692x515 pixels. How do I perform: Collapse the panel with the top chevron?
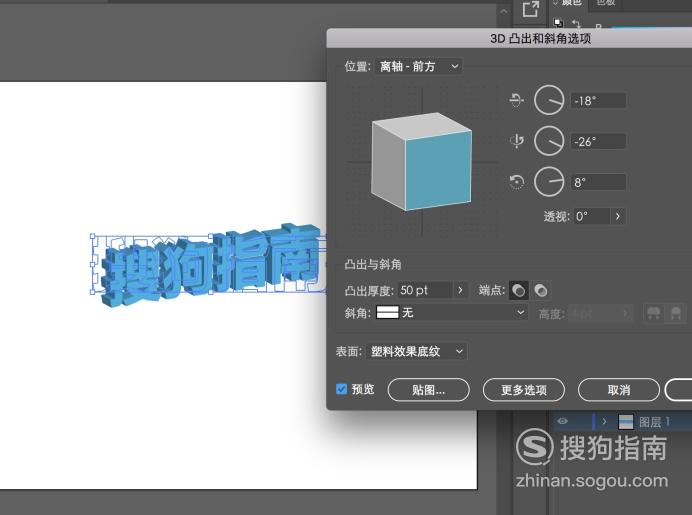coord(504,11)
